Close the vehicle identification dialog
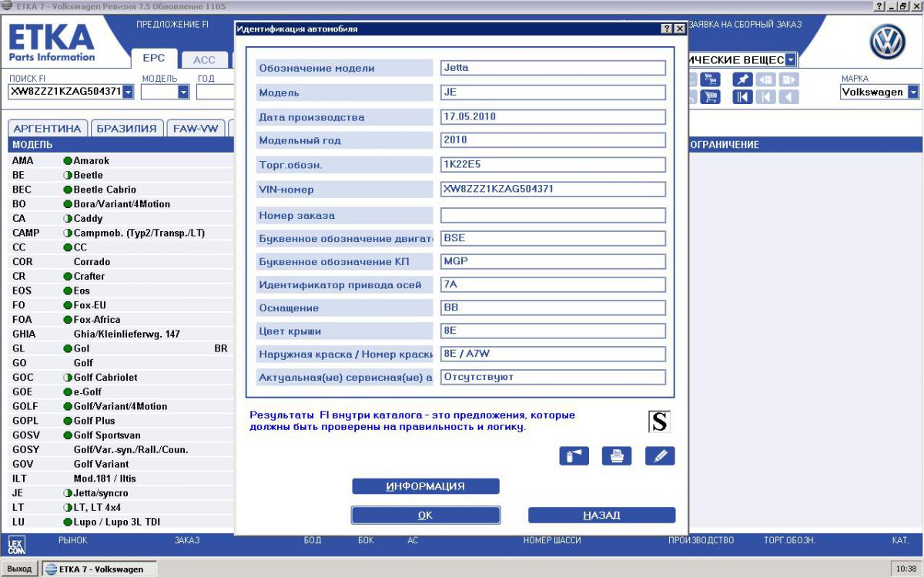The image size is (924, 578). point(679,29)
